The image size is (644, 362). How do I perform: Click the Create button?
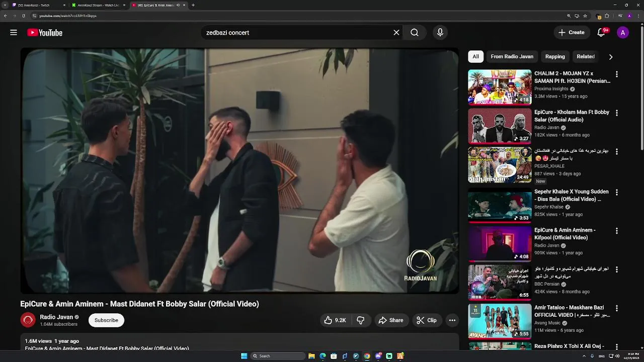(572, 33)
